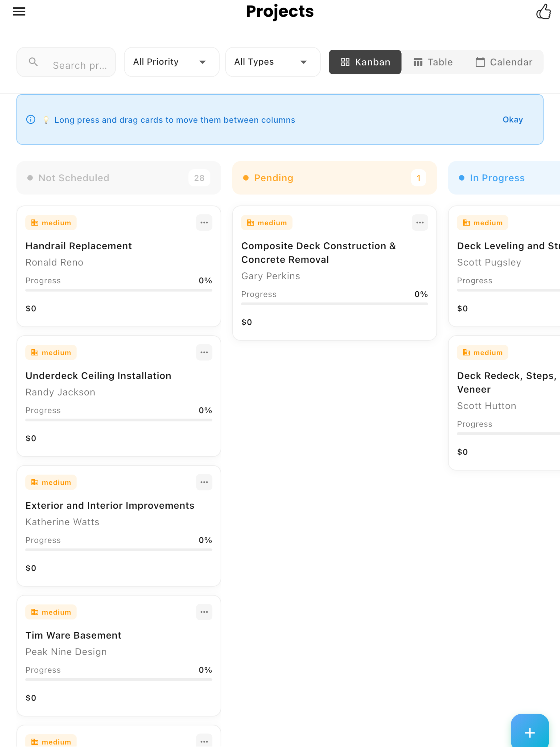560x747 pixels.
Task: Open more options on Tim Ware Basement card
Action: pos(204,612)
